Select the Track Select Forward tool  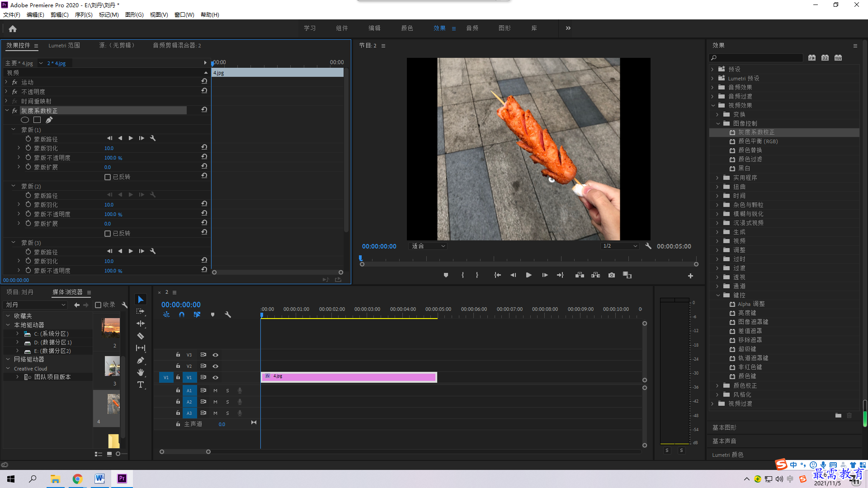[141, 311]
